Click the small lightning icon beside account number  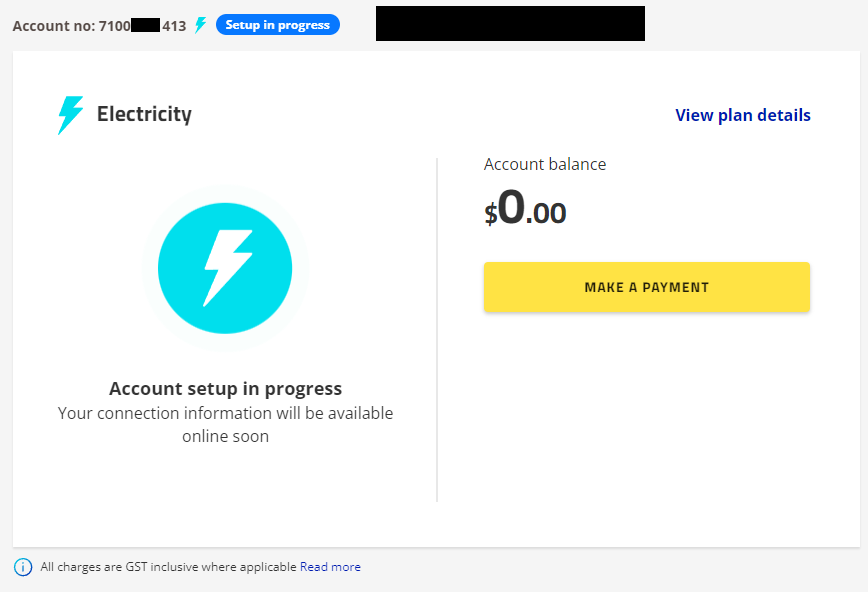tap(200, 25)
